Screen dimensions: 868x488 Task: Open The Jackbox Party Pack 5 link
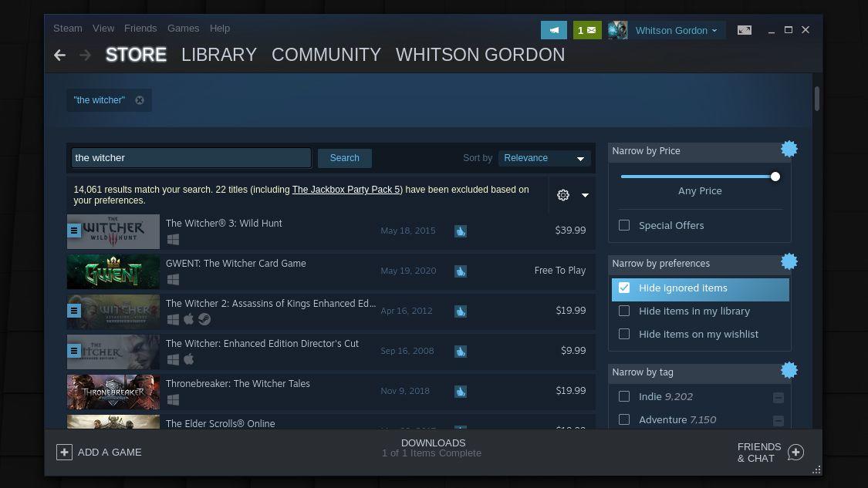(346, 190)
